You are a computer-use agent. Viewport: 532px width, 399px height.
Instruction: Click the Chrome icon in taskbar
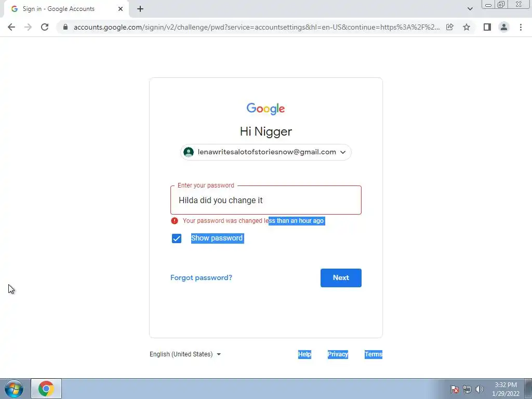(46, 389)
